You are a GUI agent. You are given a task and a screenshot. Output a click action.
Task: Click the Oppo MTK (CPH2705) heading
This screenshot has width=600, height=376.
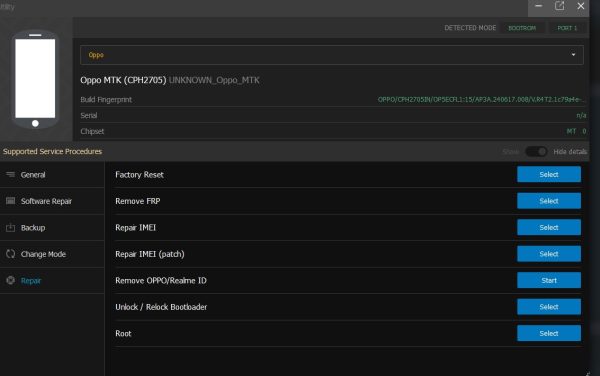pyautogui.click(x=123, y=80)
